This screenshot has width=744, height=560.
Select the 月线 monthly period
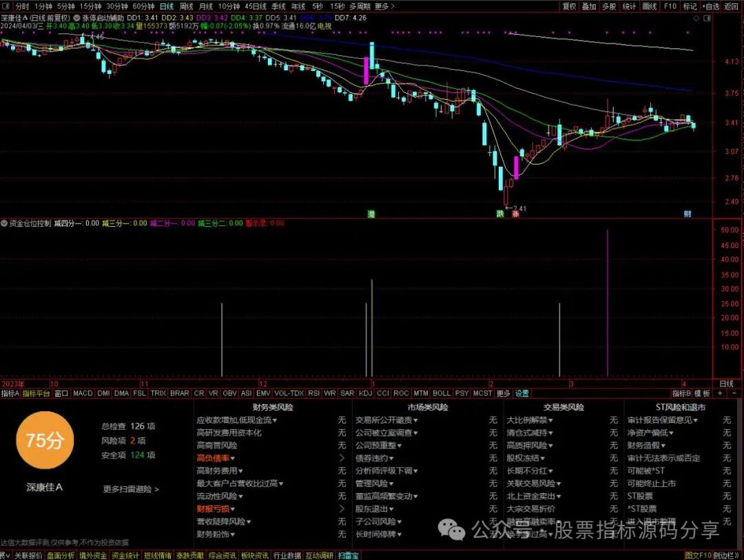(x=205, y=6)
